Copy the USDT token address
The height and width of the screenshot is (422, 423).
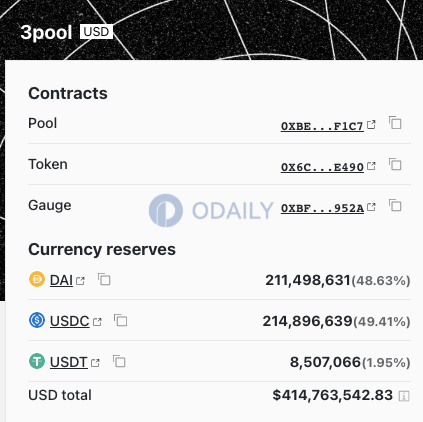(x=119, y=361)
